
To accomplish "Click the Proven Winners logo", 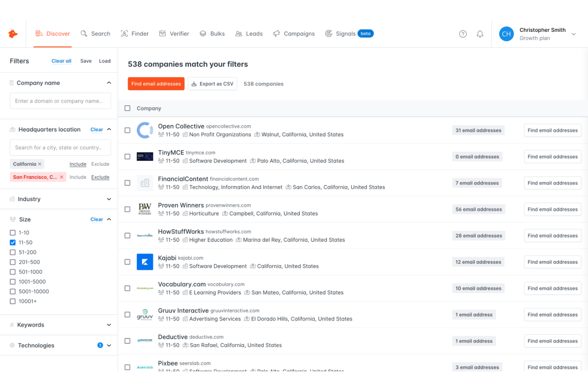I will click(145, 209).
